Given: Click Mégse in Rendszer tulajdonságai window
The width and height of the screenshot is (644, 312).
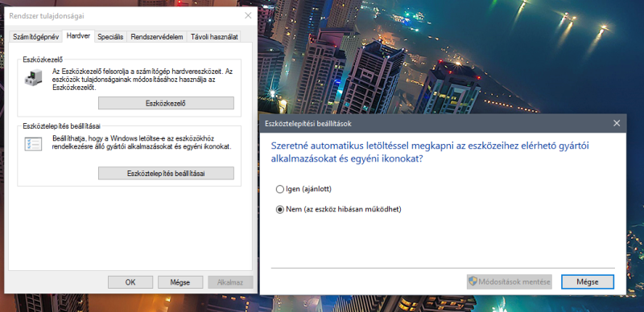Looking at the screenshot, I should tap(180, 282).
